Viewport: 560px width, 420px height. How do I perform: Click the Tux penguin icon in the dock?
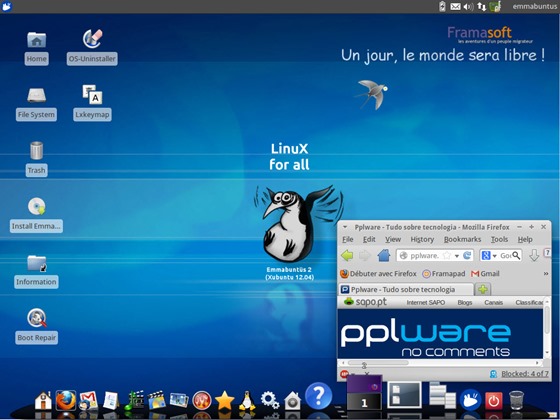pos(247,400)
